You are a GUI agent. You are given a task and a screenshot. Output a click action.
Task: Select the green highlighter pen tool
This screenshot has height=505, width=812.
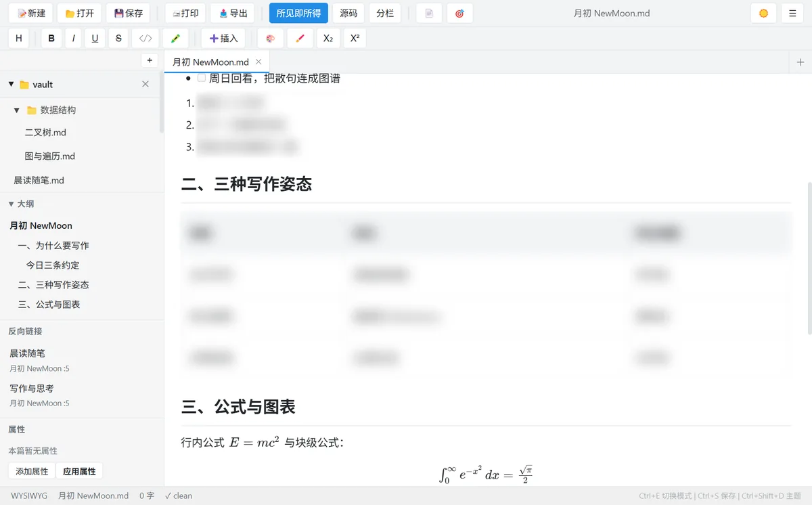click(175, 39)
